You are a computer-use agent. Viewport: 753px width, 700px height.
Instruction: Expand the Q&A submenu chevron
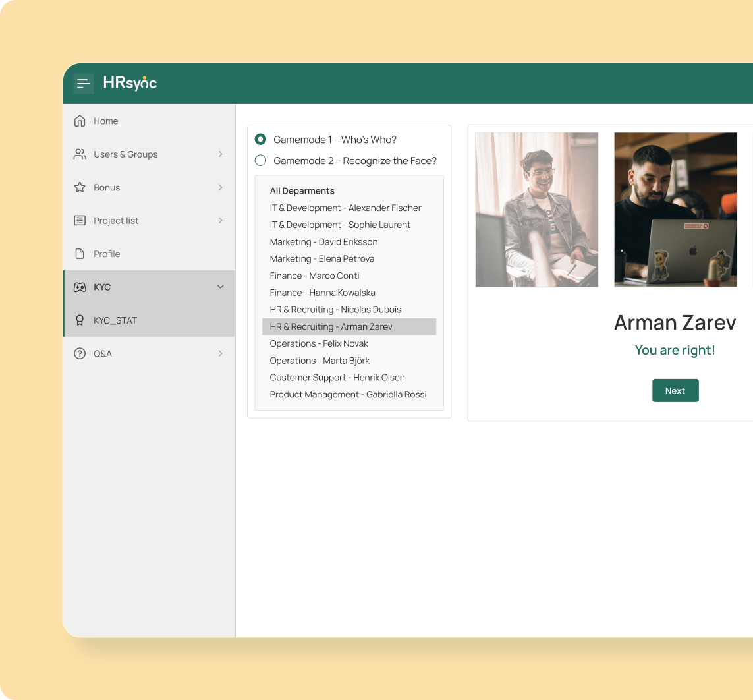(221, 353)
